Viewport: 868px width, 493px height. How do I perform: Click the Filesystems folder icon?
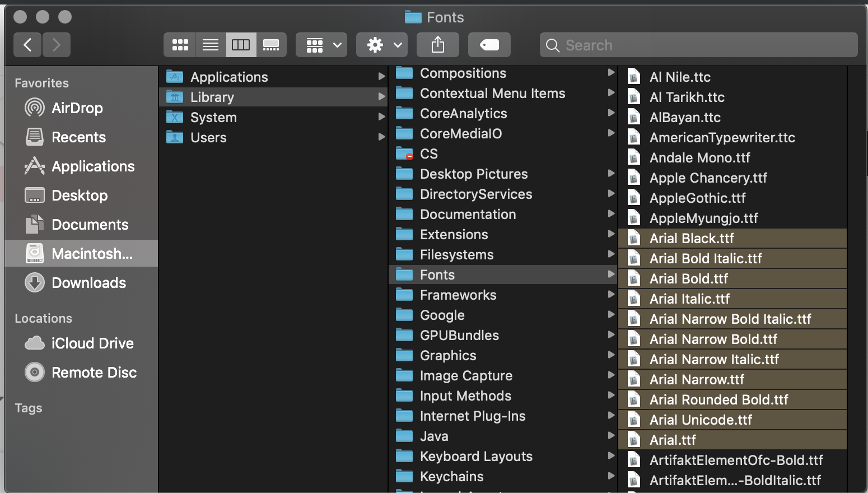click(x=404, y=254)
